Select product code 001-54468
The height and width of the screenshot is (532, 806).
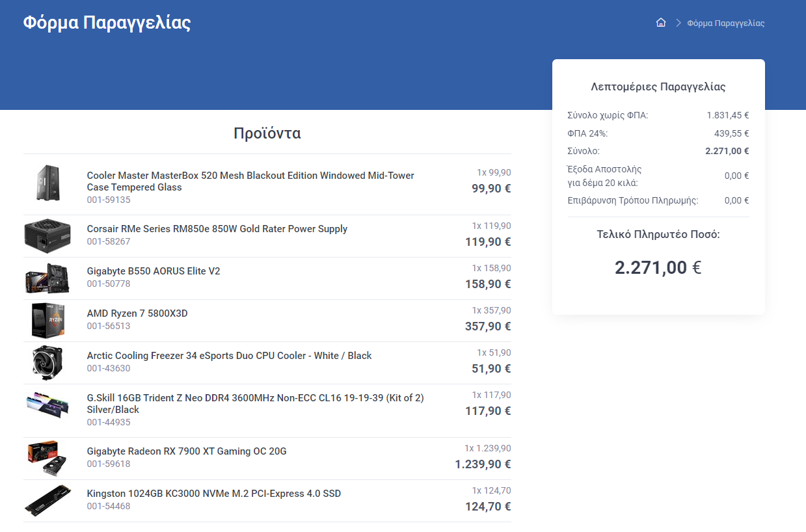109,506
